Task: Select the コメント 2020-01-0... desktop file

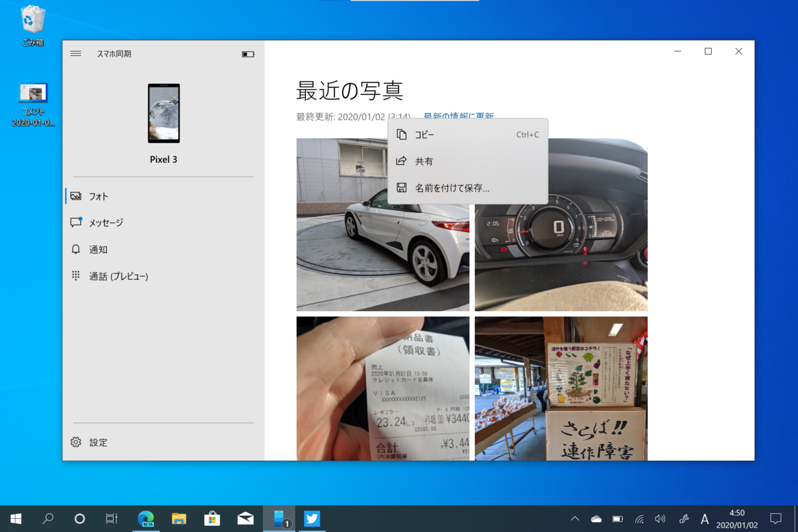Action: click(33, 105)
